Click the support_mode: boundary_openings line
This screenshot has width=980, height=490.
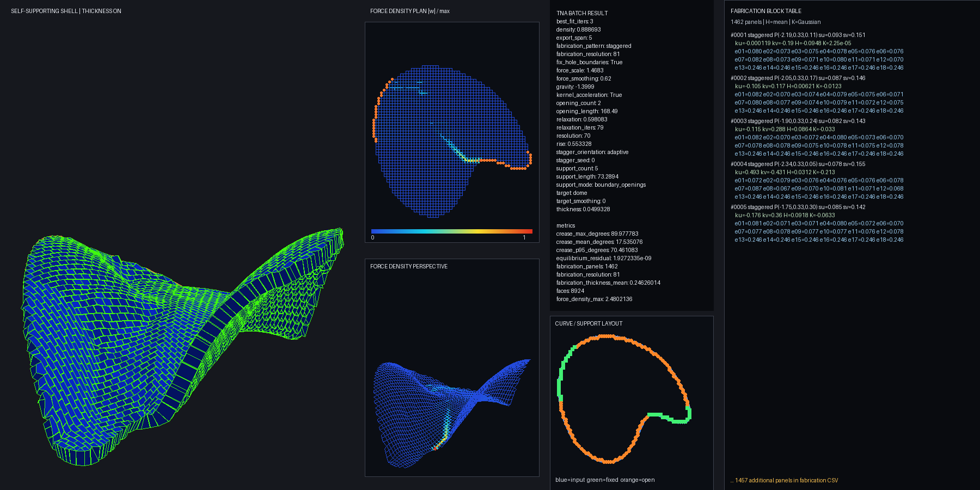tap(601, 185)
